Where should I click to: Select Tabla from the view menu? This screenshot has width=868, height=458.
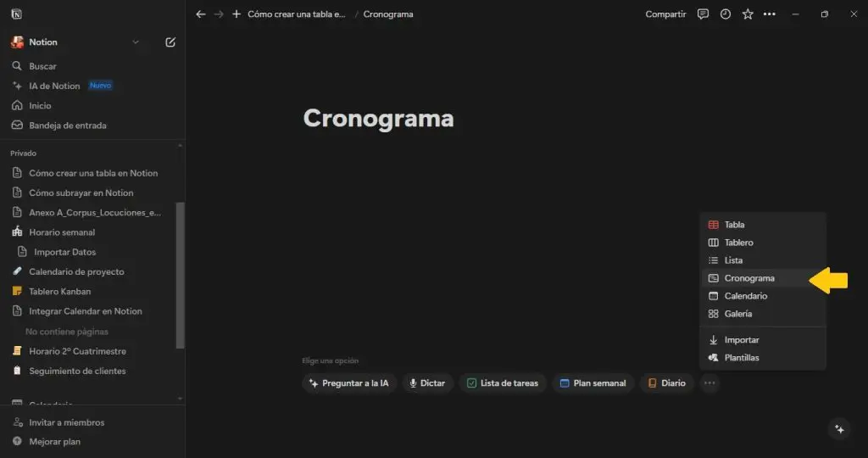pyautogui.click(x=763, y=225)
